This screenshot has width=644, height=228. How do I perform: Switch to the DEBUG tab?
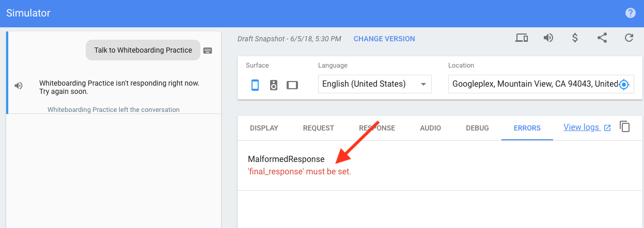click(x=477, y=128)
